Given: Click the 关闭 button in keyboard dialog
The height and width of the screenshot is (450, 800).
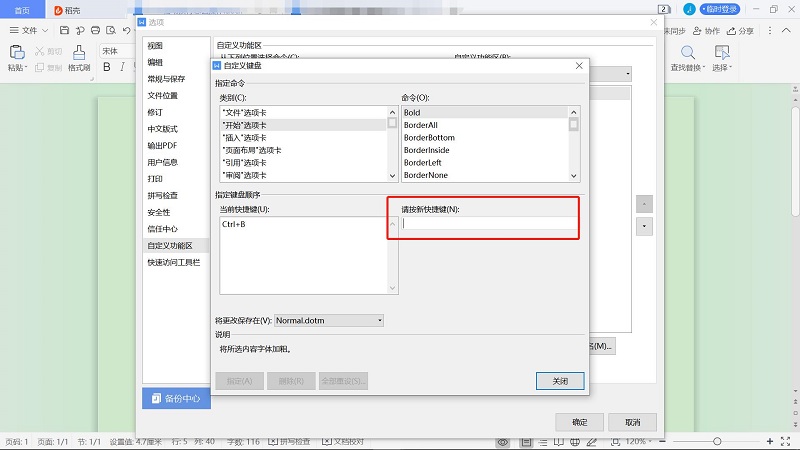Looking at the screenshot, I should tap(560, 381).
